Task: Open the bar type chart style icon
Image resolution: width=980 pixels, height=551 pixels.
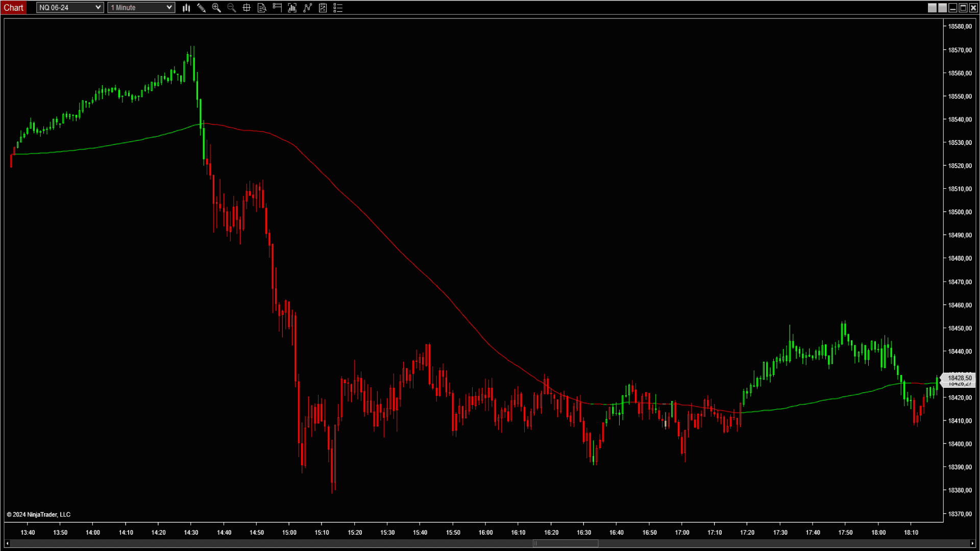Action: 186,8
